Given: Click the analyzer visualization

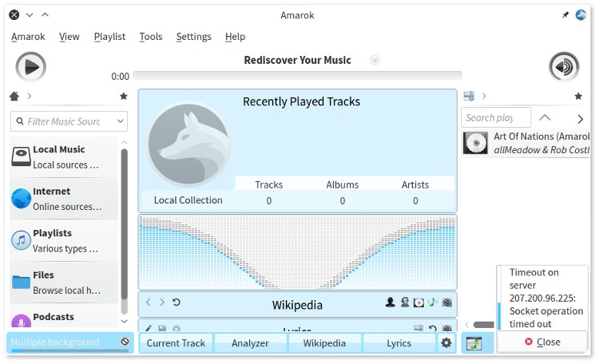Looking at the screenshot, I should pyautogui.click(x=298, y=252).
